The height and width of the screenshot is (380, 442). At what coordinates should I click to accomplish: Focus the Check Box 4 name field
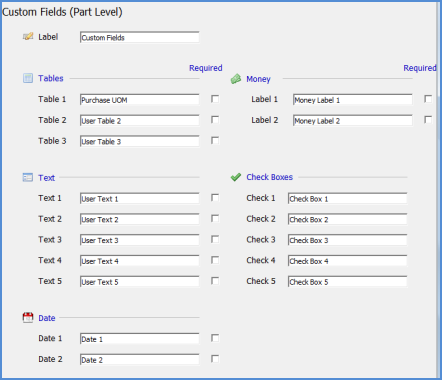[x=348, y=261]
